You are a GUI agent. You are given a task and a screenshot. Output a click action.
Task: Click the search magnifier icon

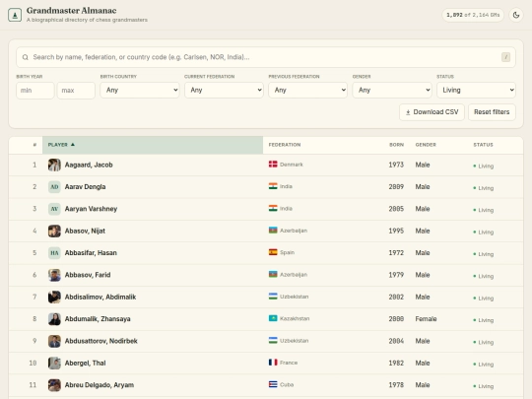25,57
